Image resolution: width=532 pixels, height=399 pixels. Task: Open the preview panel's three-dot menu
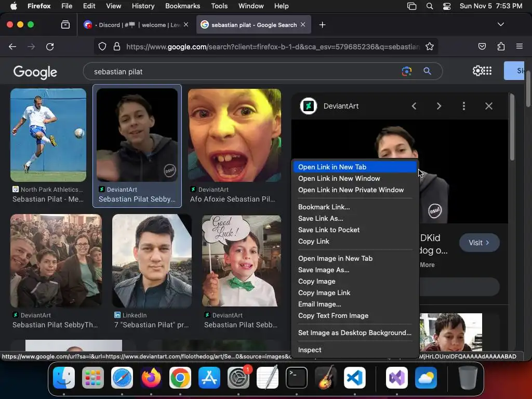point(464,106)
